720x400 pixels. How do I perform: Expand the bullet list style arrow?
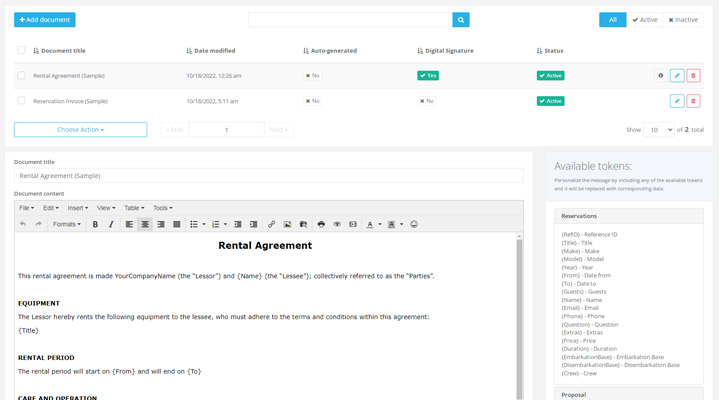pos(204,224)
